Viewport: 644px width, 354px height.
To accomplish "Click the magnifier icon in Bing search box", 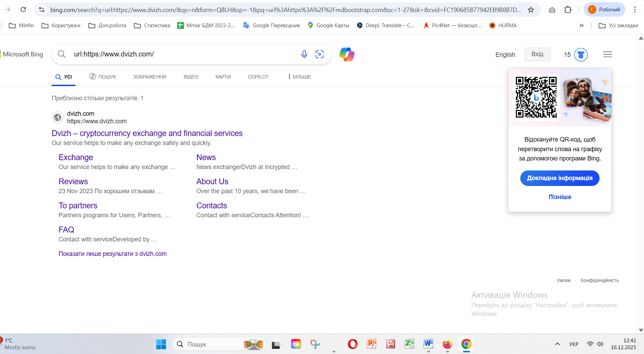I will (62, 54).
